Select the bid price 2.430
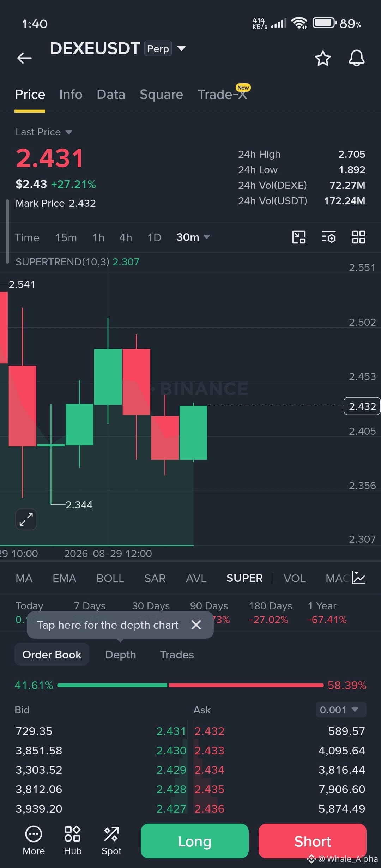This screenshot has height=868, width=381. tap(171, 751)
